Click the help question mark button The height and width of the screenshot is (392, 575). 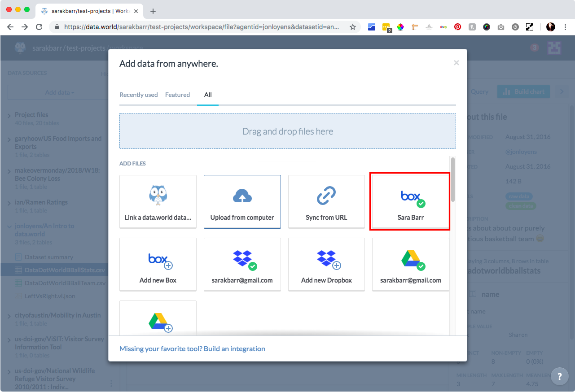pos(559,377)
